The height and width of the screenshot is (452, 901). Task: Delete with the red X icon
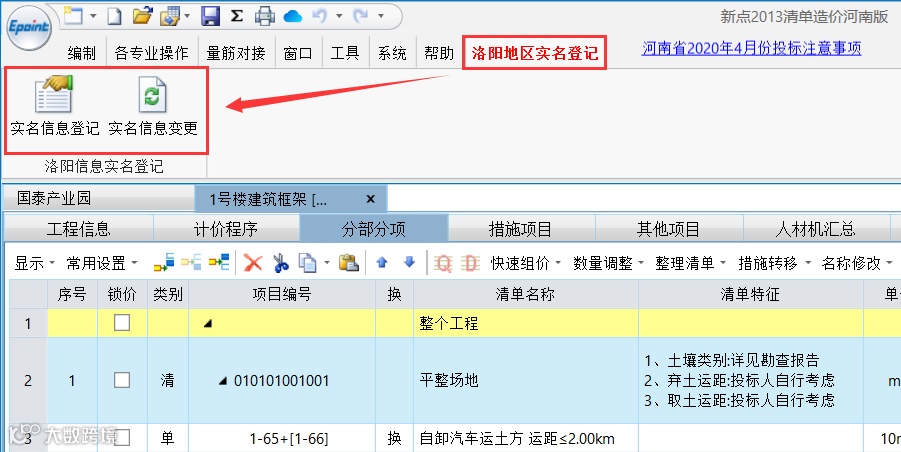(253, 263)
